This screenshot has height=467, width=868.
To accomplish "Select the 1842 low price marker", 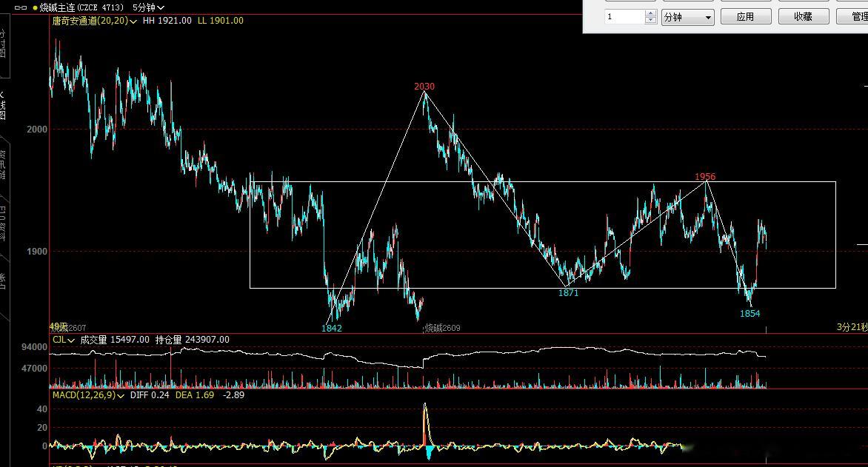I will pyautogui.click(x=332, y=328).
